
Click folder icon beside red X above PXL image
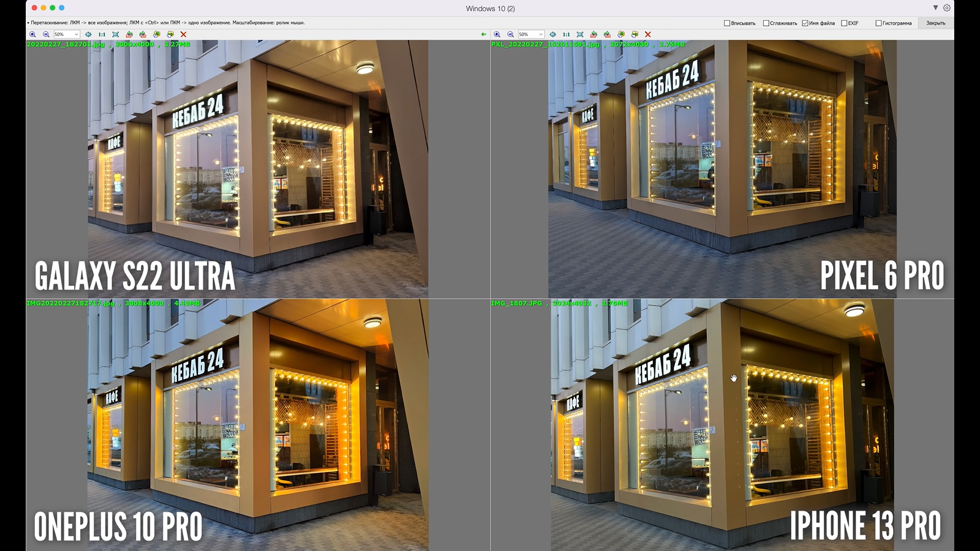tap(635, 34)
